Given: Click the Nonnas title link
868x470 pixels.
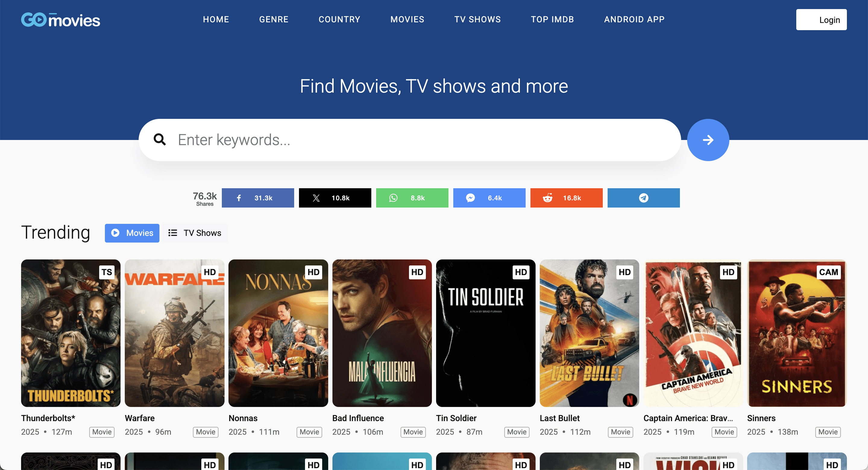Looking at the screenshot, I should pos(243,418).
